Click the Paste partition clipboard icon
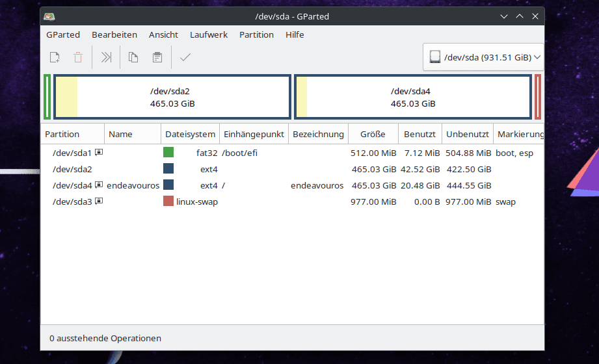 [157, 57]
